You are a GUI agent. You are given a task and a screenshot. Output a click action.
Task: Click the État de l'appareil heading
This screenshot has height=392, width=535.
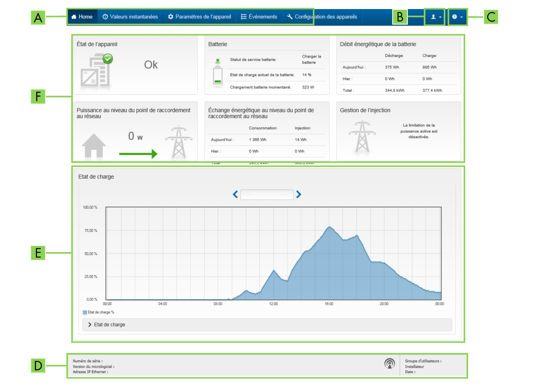pos(97,44)
